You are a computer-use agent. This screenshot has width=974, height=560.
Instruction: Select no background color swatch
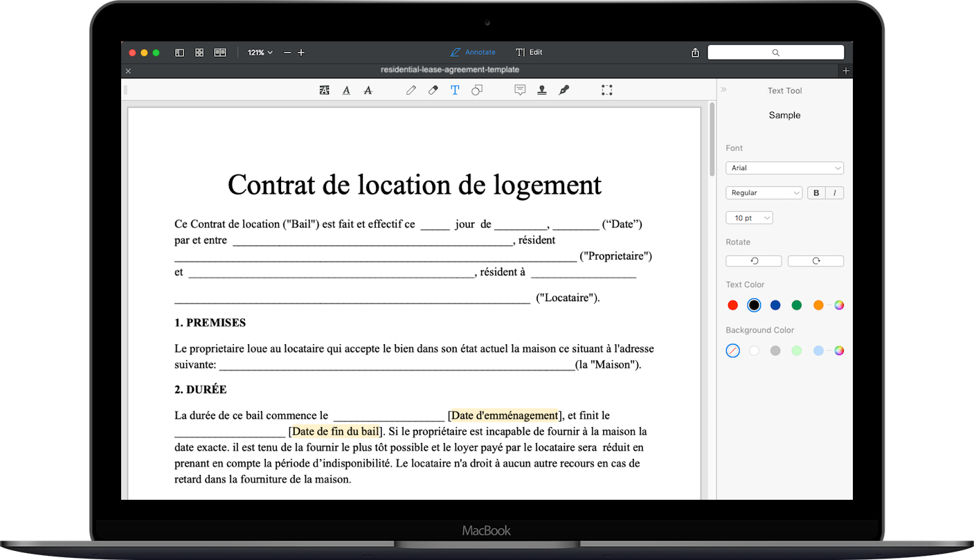[x=733, y=351]
